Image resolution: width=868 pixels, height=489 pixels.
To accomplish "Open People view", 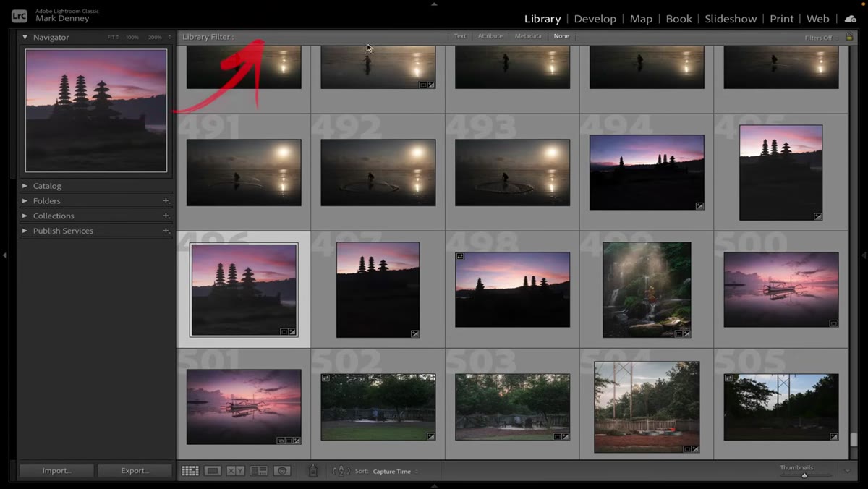I will point(282,471).
